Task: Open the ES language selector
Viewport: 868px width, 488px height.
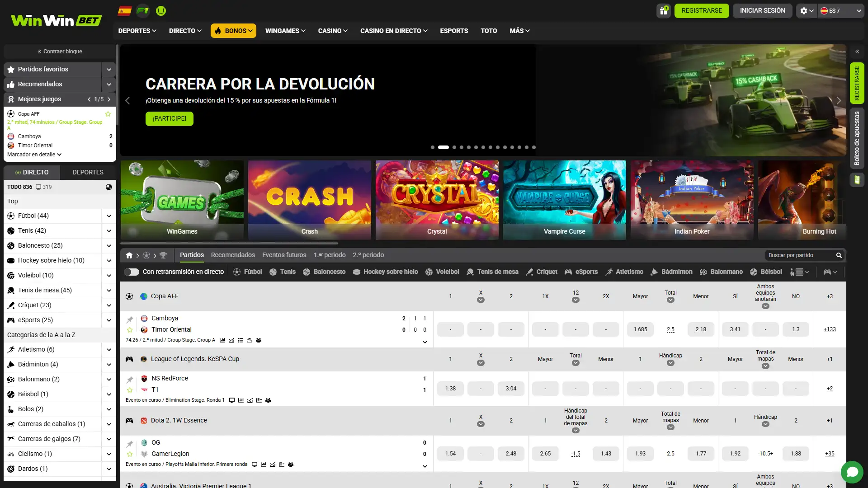Action: point(840,11)
